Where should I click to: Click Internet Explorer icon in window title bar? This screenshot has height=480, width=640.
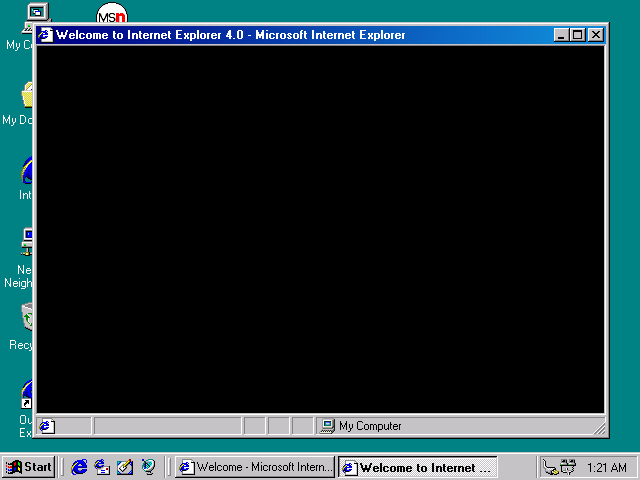[x=46, y=35]
